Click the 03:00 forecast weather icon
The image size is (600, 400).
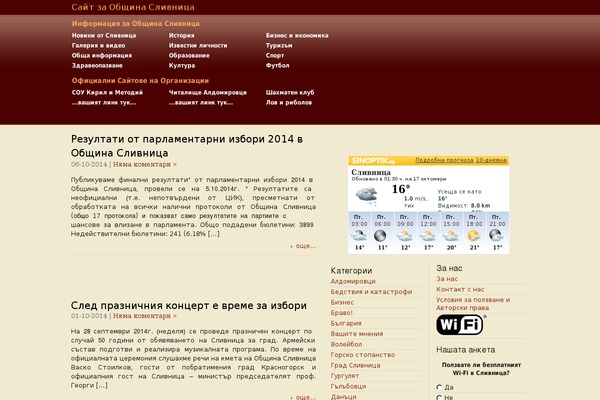tap(359, 235)
